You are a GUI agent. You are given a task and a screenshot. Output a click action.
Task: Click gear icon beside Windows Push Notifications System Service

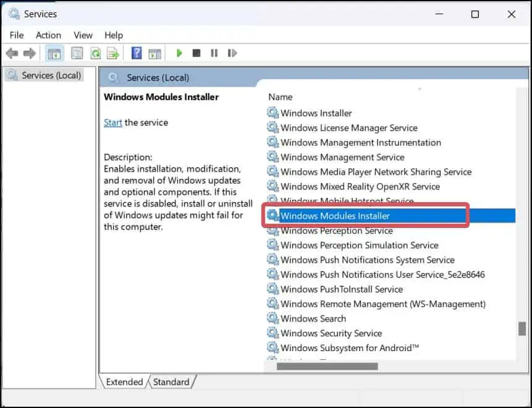(272, 260)
